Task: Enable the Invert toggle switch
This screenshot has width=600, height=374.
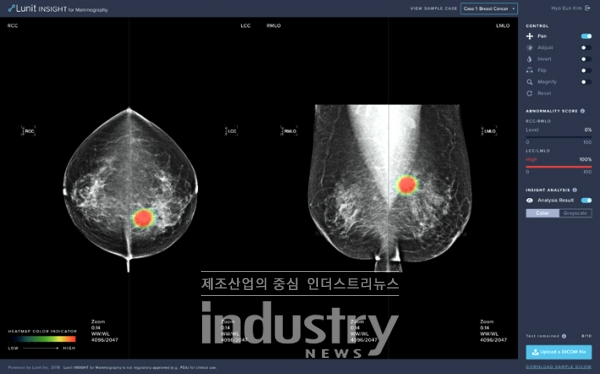Action: click(x=586, y=59)
